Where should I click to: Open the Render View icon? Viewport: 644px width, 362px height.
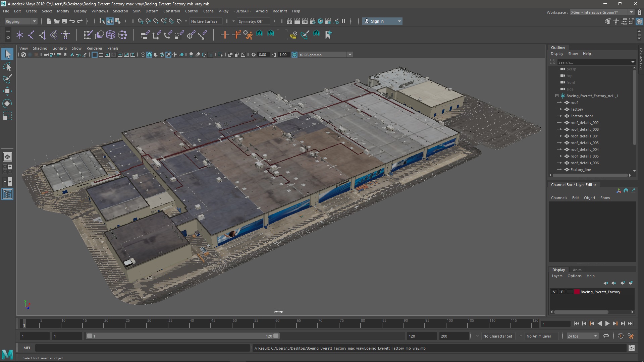coord(289,21)
